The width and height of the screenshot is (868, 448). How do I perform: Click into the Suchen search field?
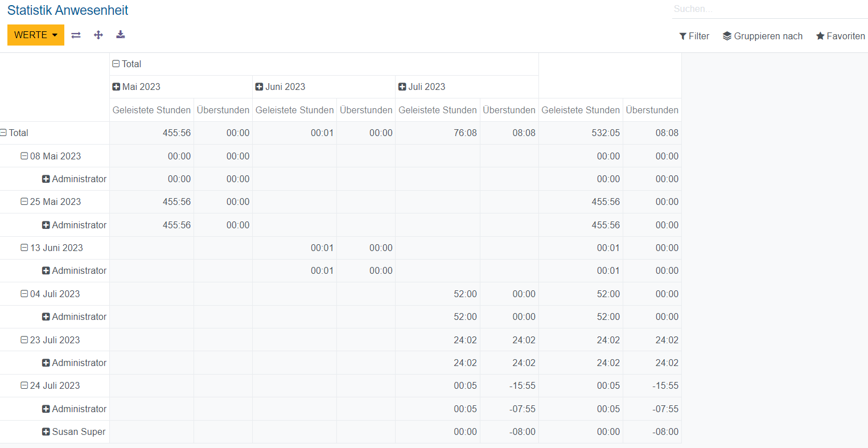pos(768,9)
